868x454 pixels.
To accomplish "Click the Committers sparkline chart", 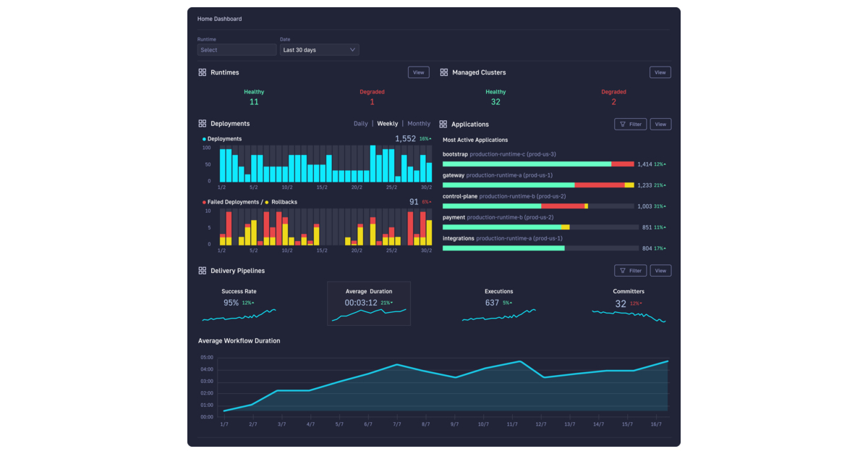I will [628, 316].
